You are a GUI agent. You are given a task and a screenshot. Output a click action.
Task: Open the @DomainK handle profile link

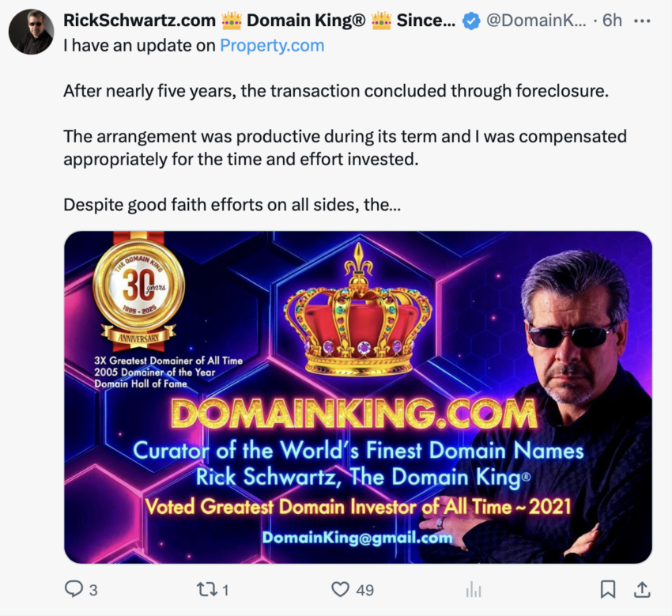point(536,21)
